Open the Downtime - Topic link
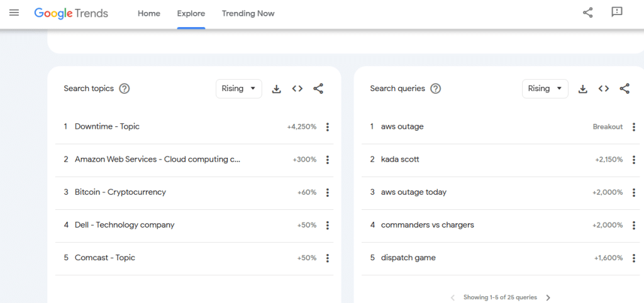 pyautogui.click(x=107, y=126)
